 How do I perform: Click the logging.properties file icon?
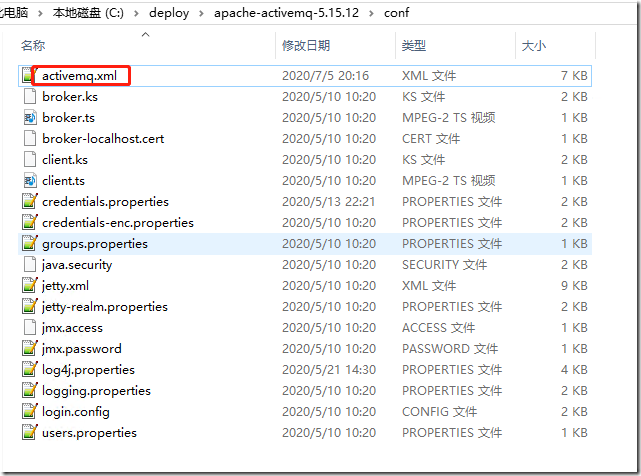click(30, 391)
